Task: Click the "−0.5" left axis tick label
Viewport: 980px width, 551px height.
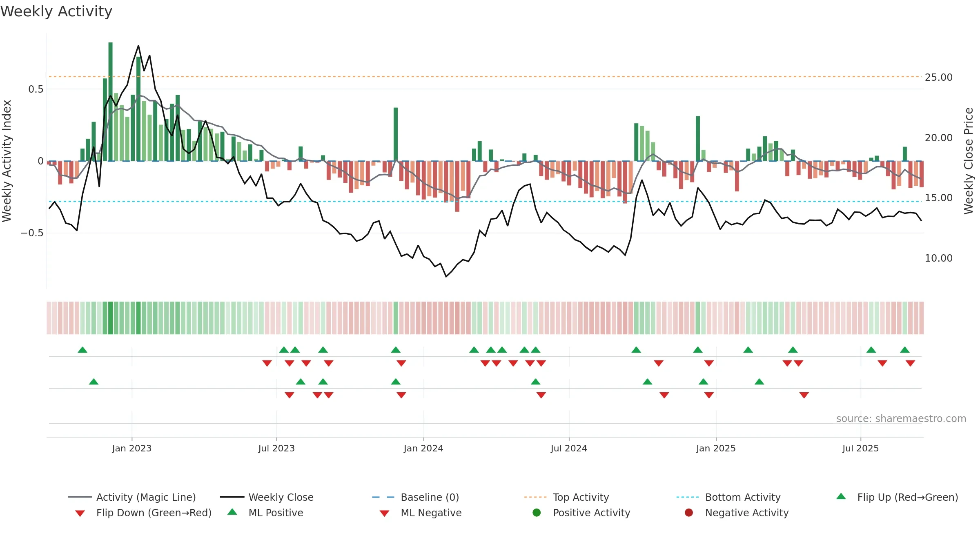Action: pyautogui.click(x=32, y=233)
